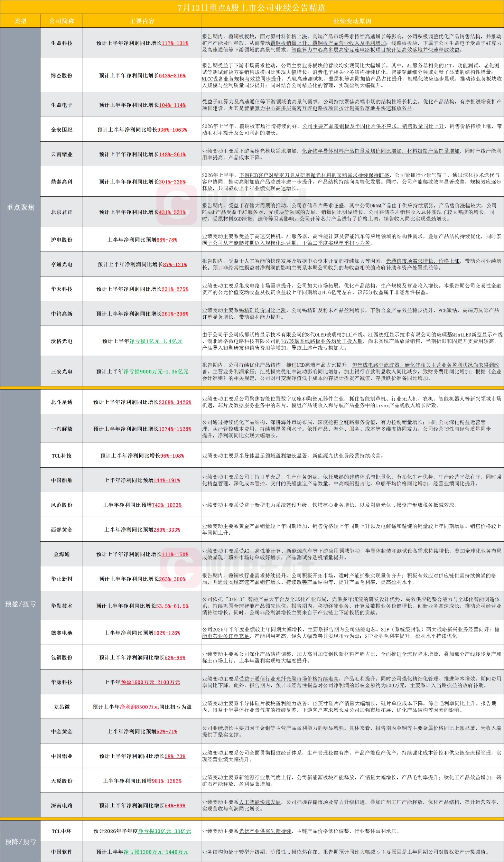This screenshot has width=504, height=862.
Task: Click the 中国软件 company name cell
Action: click(x=62, y=852)
